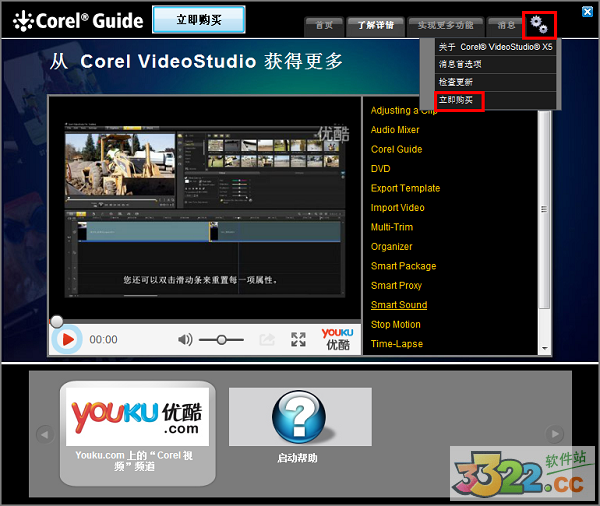Screen dimensions: 600x506
Task: Choose 消息首选项 in the settings menu
Action: pos(461,64)
